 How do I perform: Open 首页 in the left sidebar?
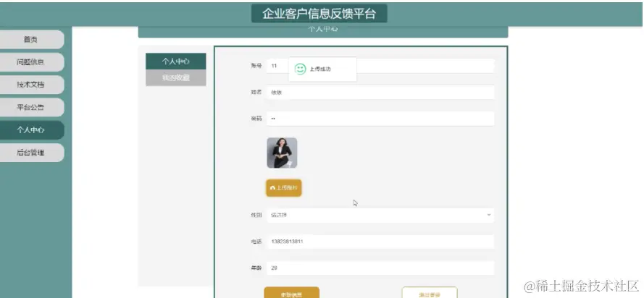(32, 39)
